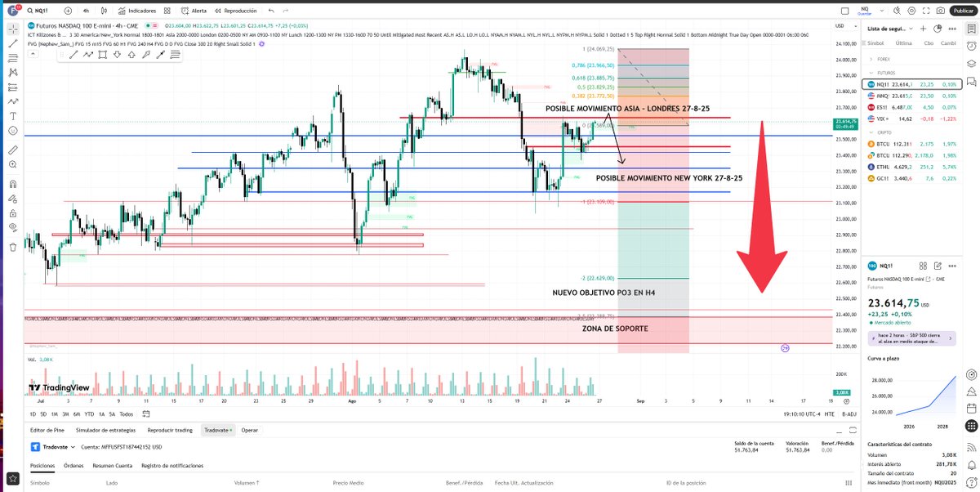Select VIX row in watchlist
Screen dimensions: 980x492
pyautogui.click(x=913, y=119)
